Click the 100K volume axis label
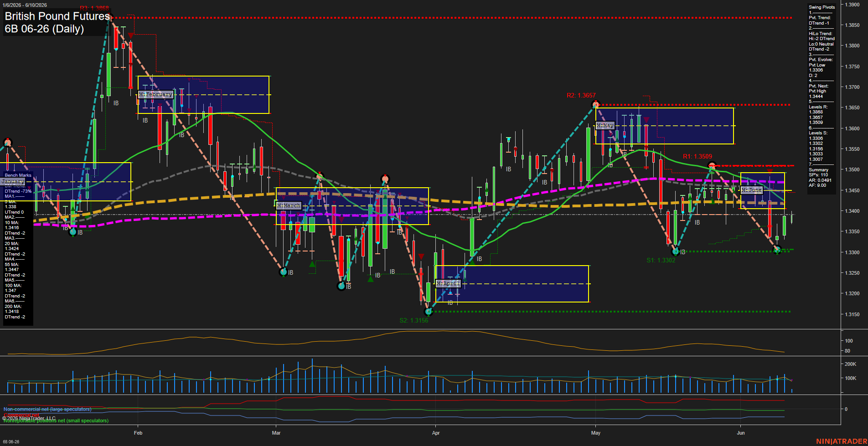 850,378
